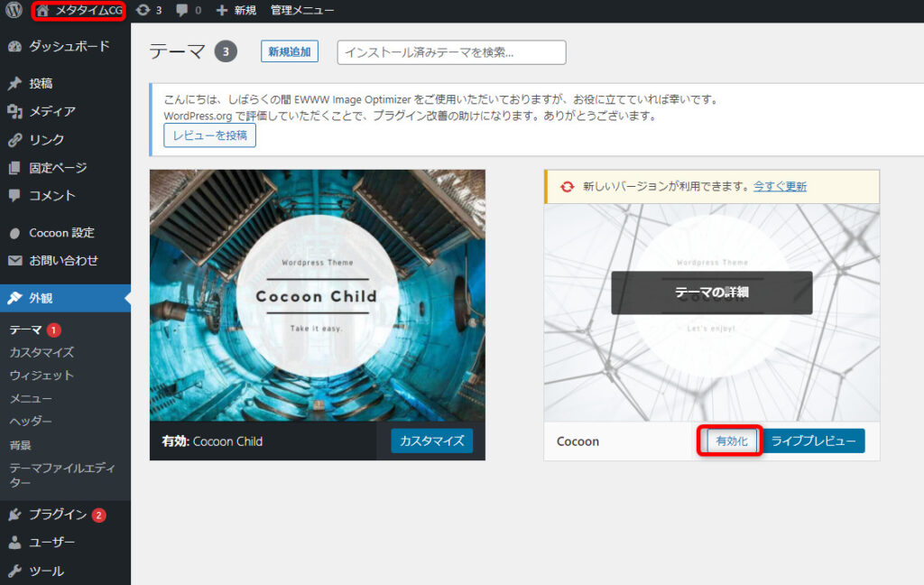924x585 pixels.
Task: Click the 外観 paintbrush icon
Action: (x=14, y=298)
